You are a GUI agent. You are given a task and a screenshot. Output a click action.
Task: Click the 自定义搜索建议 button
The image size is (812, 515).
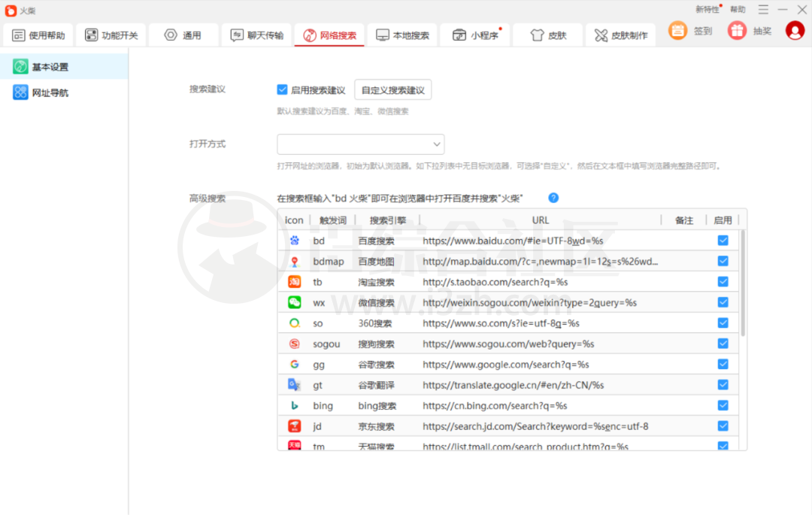393,90
